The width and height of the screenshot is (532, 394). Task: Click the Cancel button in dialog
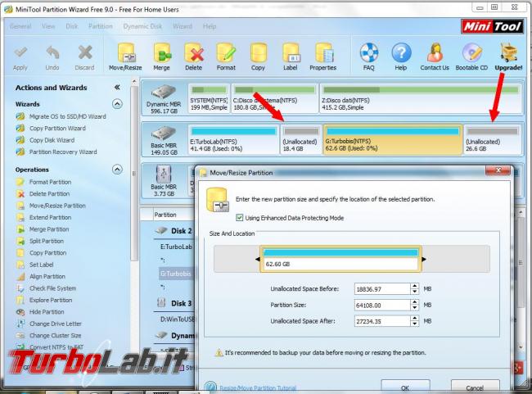tap(475, 387)
